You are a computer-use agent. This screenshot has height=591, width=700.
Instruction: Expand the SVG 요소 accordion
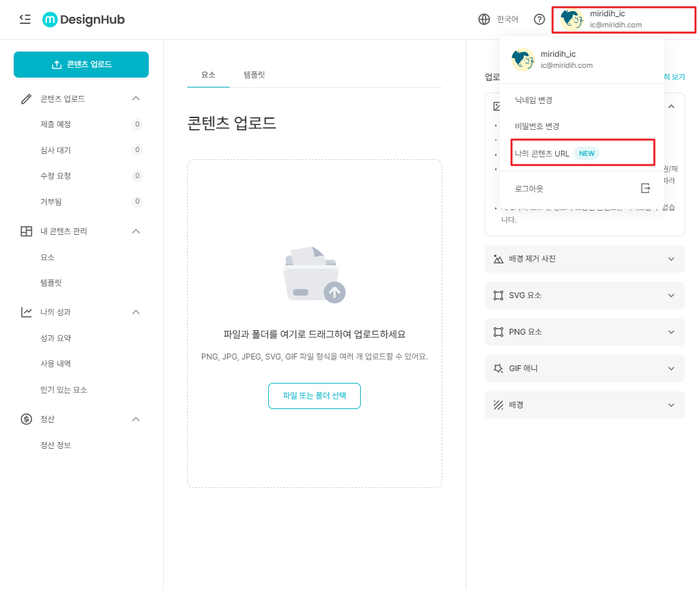671,295
